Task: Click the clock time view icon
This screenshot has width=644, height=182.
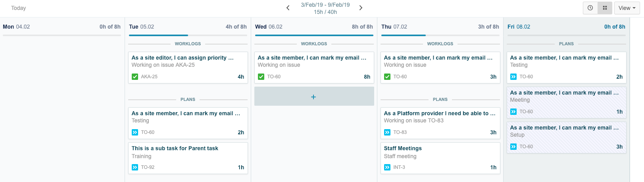Action: (x=590, y=8)
